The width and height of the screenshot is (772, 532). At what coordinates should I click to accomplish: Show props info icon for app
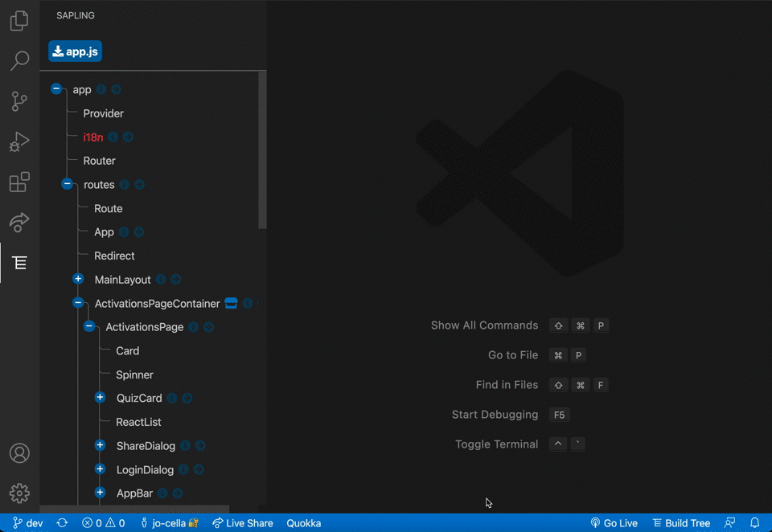click(101, 89)
